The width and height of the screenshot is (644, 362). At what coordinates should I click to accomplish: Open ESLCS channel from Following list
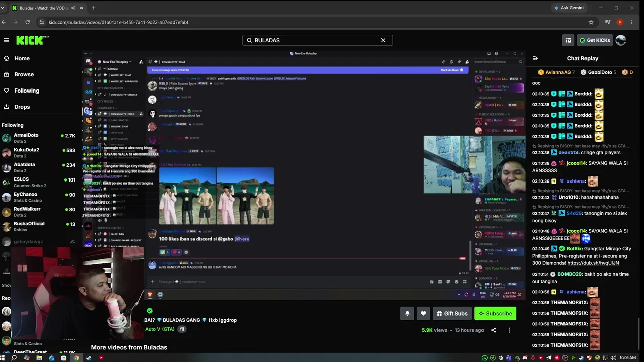39,182
